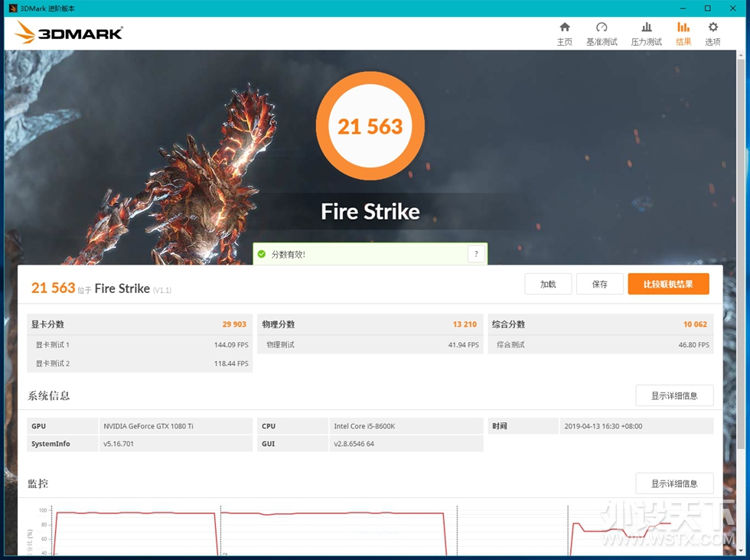Select the 显卡分数 29 903 row

coord(139,324)
